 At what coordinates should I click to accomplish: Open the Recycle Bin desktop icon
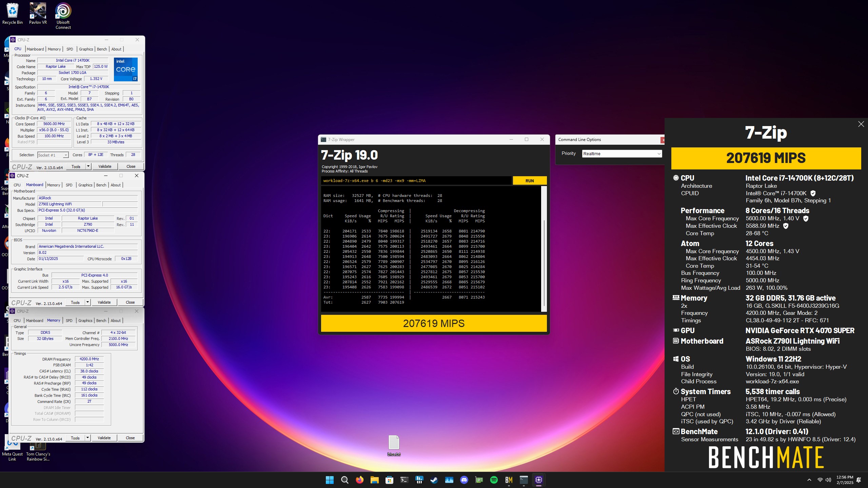click(13, 14)
